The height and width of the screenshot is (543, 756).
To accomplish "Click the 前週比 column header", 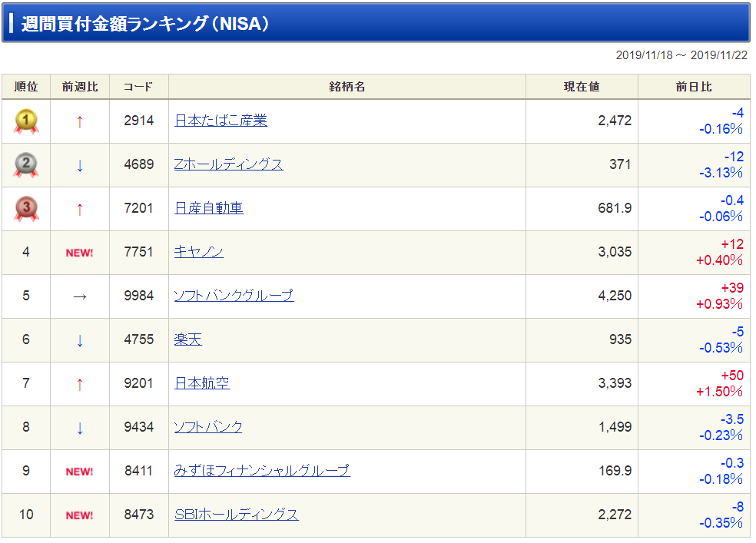I will tap(80, 87).
